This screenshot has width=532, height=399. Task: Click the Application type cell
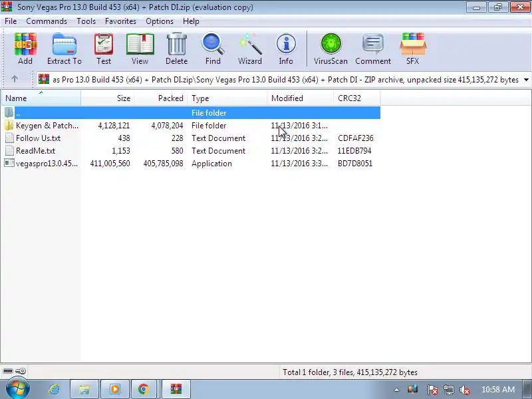tap(211, 163)
